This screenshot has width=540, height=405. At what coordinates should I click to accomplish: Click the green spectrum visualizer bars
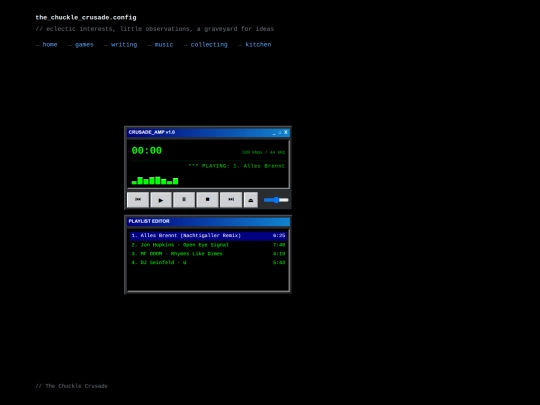[155, 180]
